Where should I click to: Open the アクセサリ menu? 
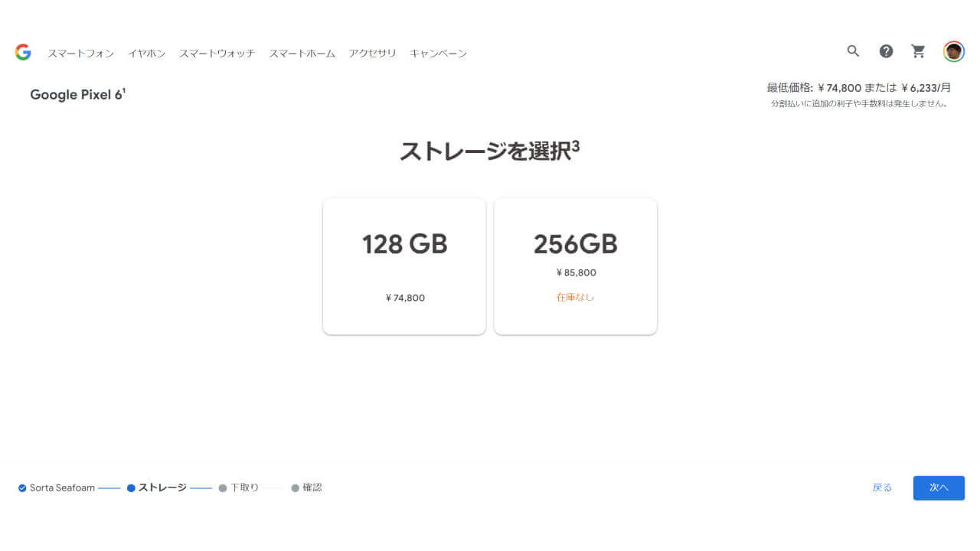tap(372, 53)
